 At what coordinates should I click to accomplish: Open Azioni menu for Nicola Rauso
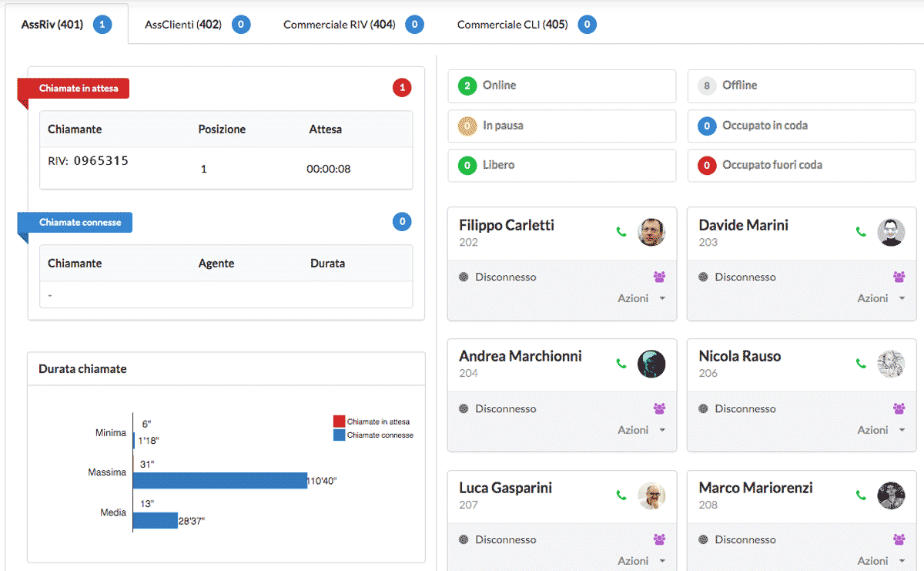(881, 430)
